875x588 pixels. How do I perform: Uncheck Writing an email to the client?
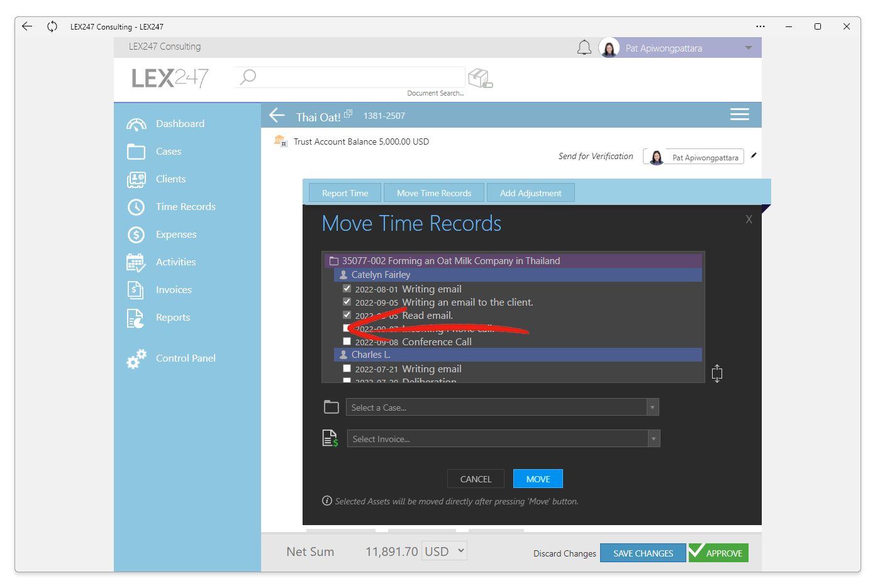click(347, 302)
